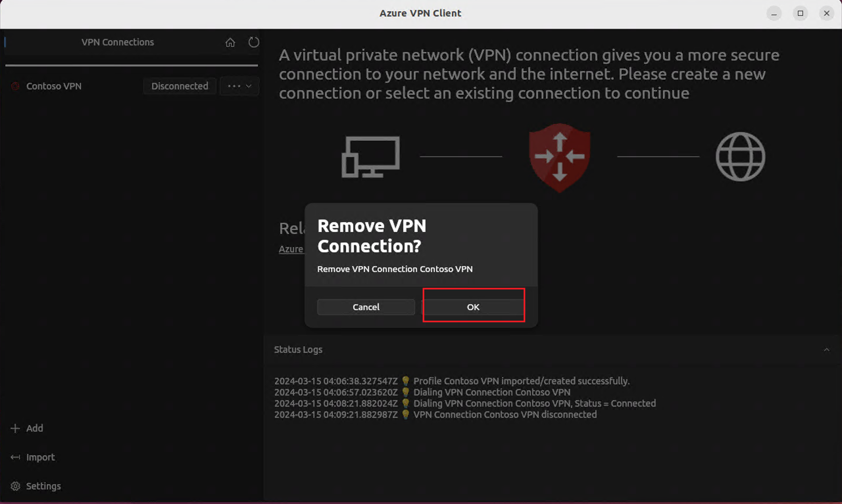Open the Azure link under Related

pos(291,249)
